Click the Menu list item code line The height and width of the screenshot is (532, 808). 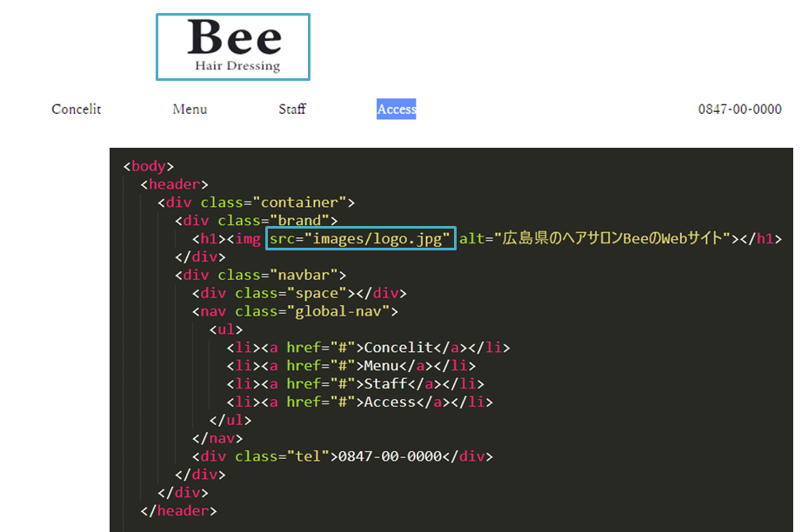(x=351, y=366)
